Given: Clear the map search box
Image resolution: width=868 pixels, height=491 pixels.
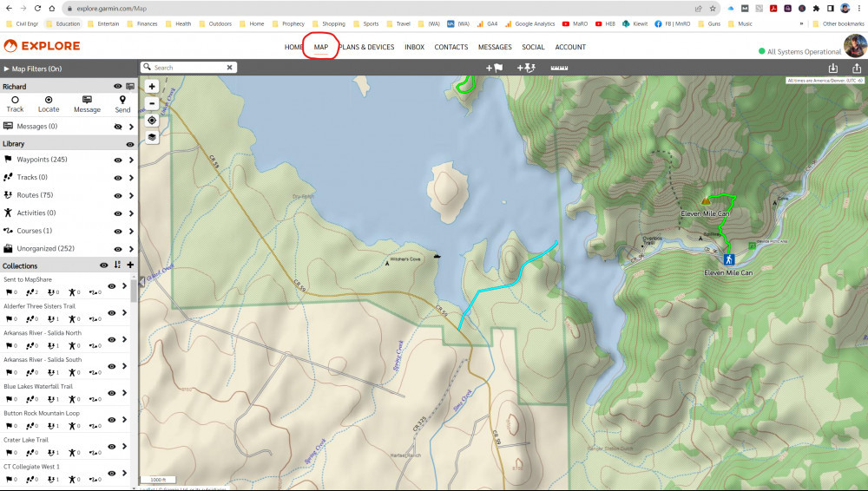Looking at the screenshot, I should [x=230, y=68].
